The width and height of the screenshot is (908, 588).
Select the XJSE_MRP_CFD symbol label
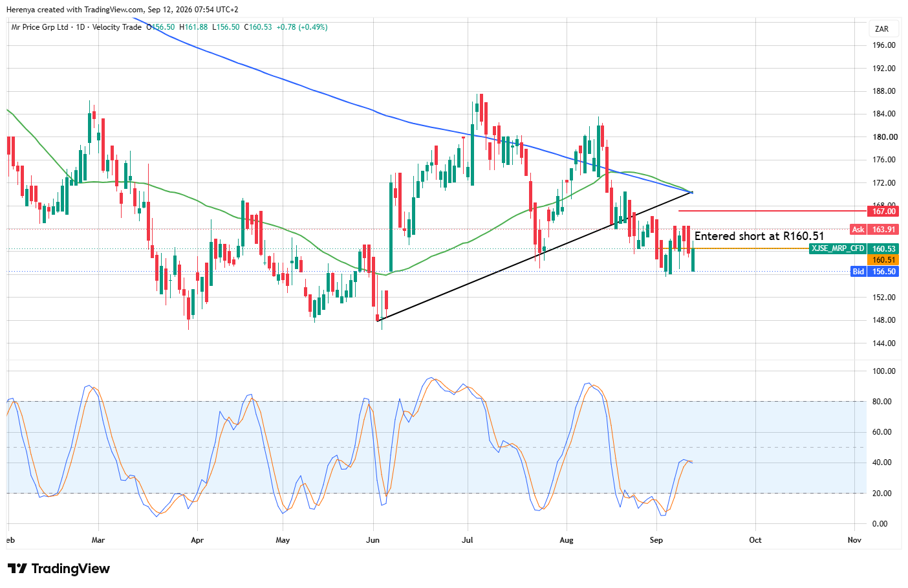pyautogui.click(x=838, y=249)
